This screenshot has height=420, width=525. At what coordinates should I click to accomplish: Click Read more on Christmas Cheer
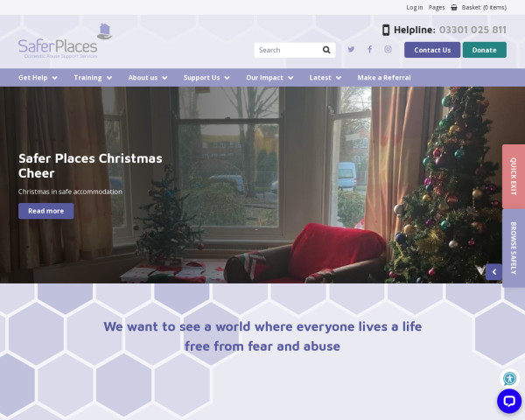45,211
